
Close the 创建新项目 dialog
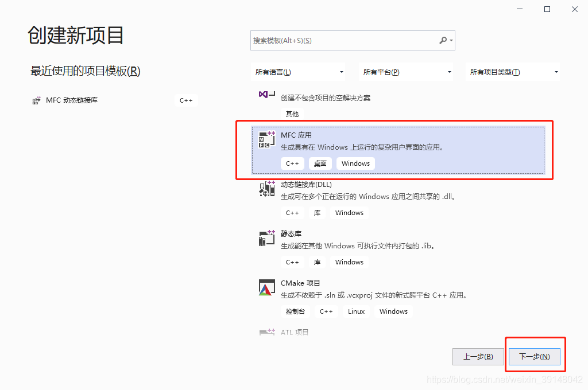point(574,9)
